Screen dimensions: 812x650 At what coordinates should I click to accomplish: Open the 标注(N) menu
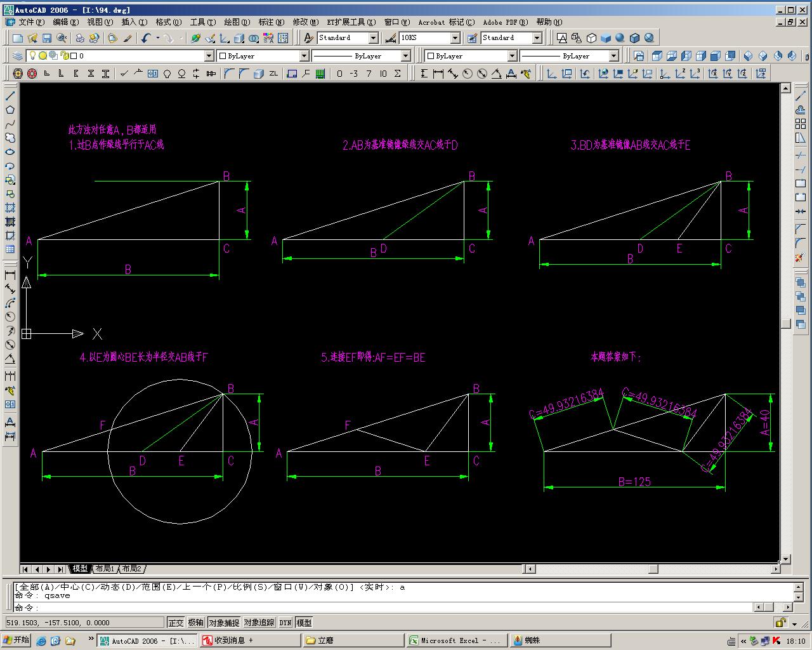point(272,22)
